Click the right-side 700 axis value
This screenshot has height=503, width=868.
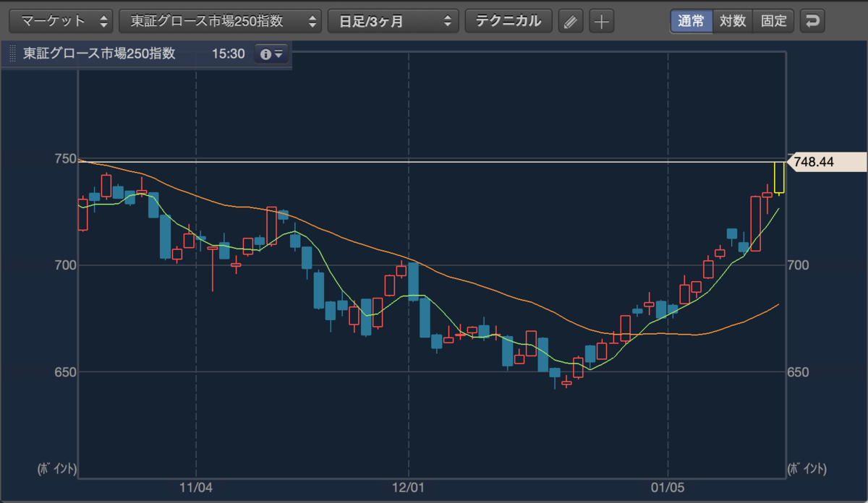(799, 265)
